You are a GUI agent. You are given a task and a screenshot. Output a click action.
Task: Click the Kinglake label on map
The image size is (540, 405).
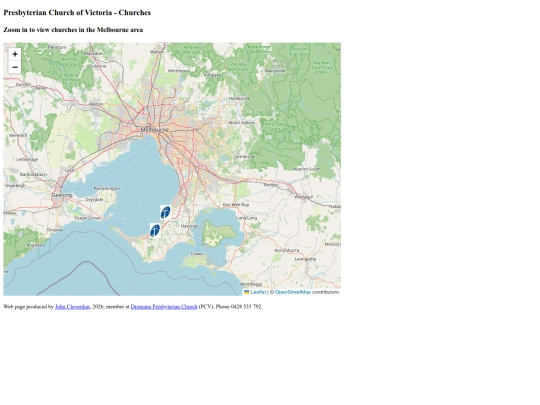point(212,75)
